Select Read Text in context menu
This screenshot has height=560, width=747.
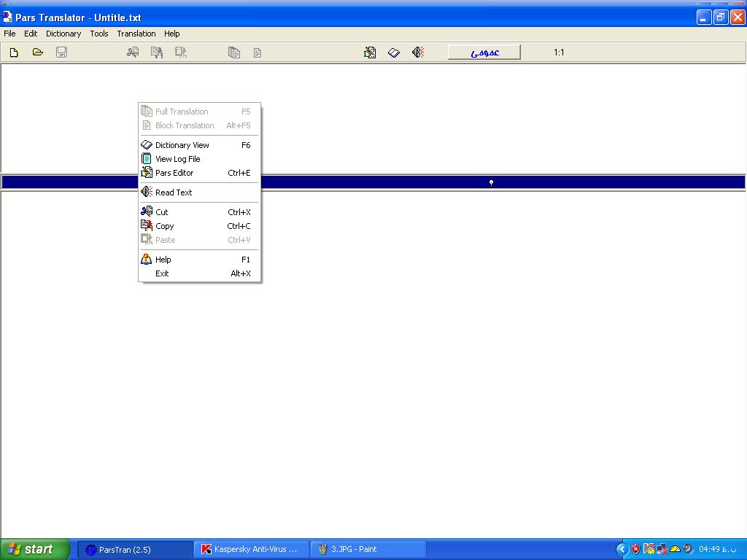pyautogui.click(x=199, y=192)
